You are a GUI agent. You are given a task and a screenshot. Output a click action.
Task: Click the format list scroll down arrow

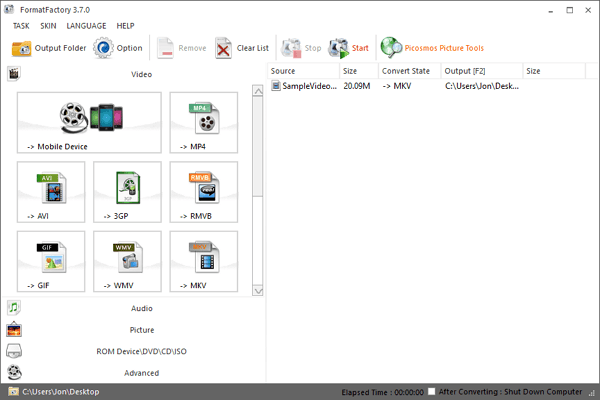257,290
